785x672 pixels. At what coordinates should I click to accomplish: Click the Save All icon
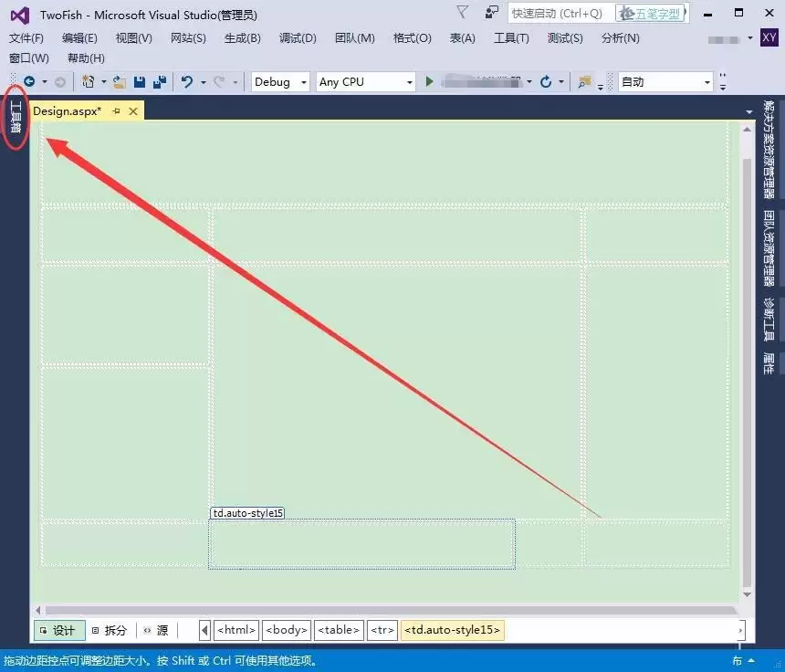pos(162,82)
